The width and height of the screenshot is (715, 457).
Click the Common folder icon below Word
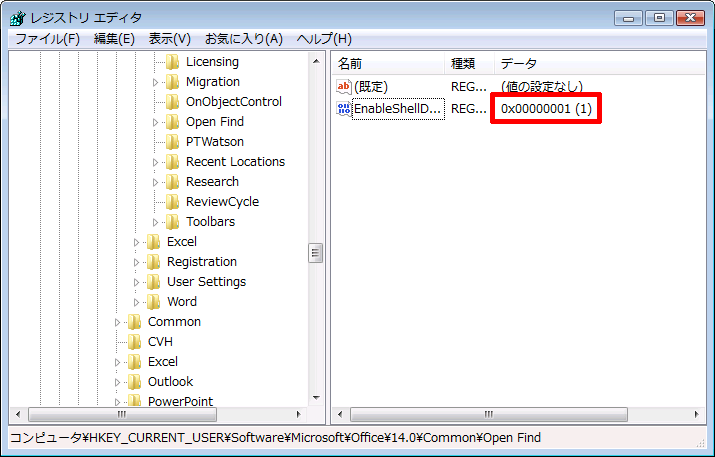click(x=134, y=322)
